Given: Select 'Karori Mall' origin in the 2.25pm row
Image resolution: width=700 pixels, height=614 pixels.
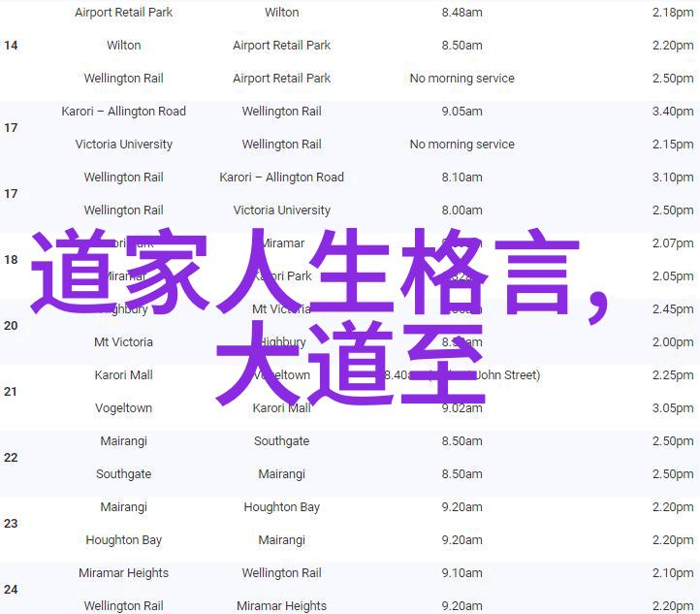Looking at the screenshot, I should (x=124, y=375).
